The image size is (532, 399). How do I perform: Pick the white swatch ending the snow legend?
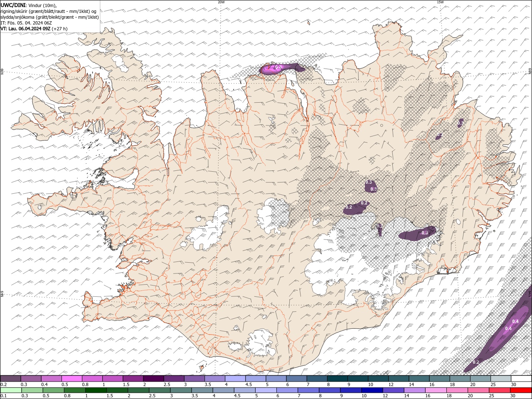521,379
